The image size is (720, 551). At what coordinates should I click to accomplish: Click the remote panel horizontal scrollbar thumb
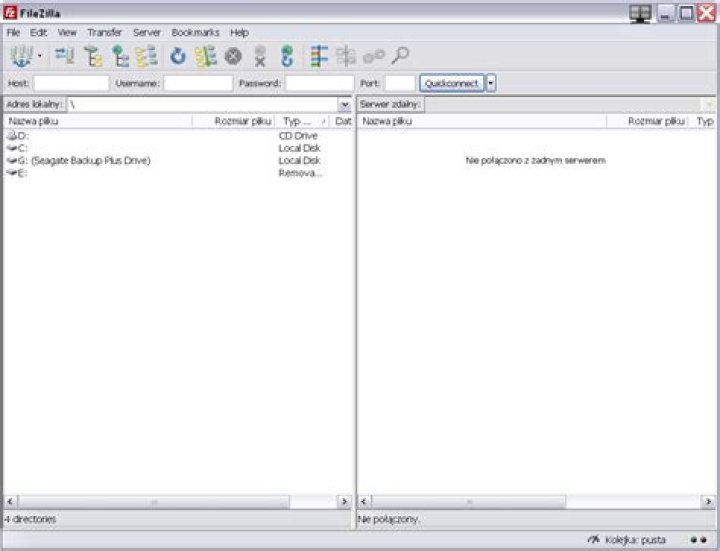pos(469,501)
